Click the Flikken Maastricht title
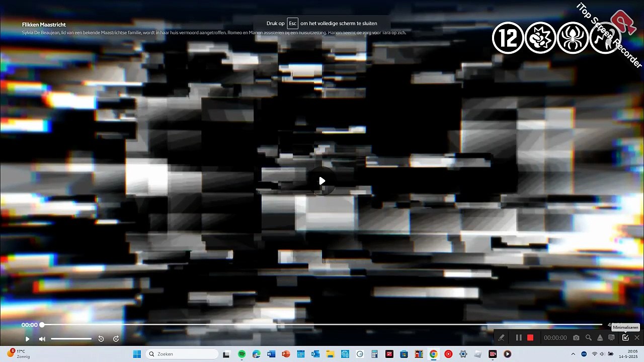644x362 pixels. click(44, 25)
